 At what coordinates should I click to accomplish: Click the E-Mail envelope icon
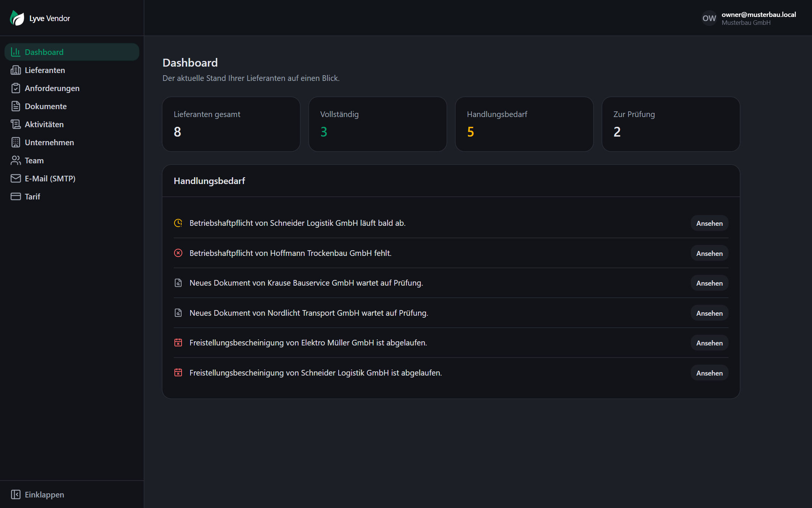coord(15,178)
